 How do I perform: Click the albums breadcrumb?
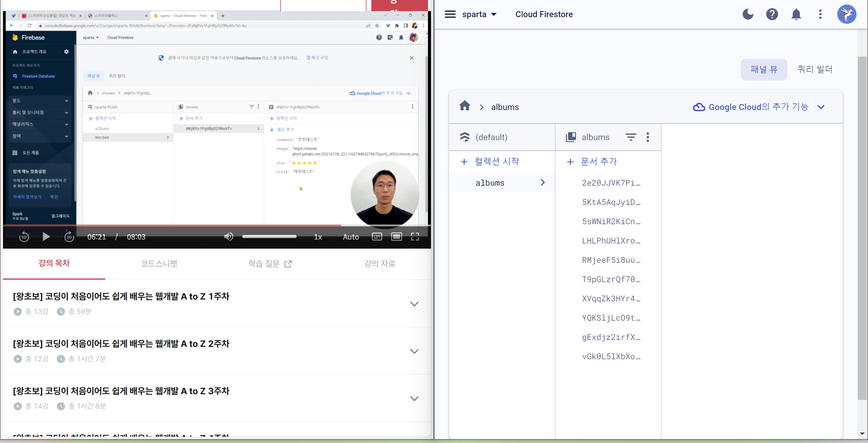pos(505,107)
